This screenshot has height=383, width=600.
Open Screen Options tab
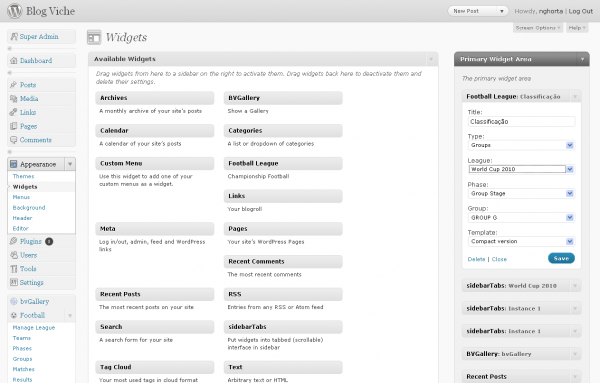tap(538, 28)
